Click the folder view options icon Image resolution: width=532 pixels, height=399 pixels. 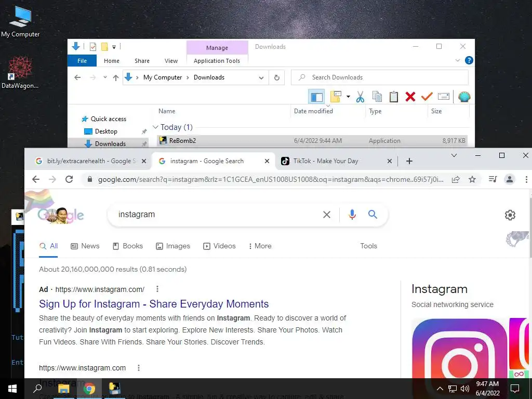point(336,97)
